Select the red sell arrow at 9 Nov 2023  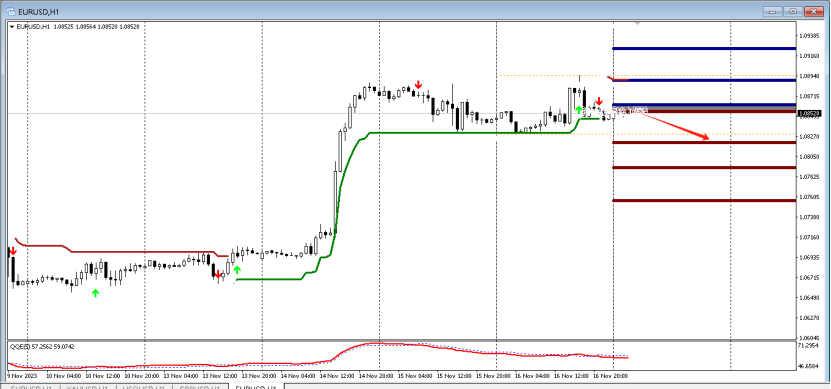tap(13, 251)
